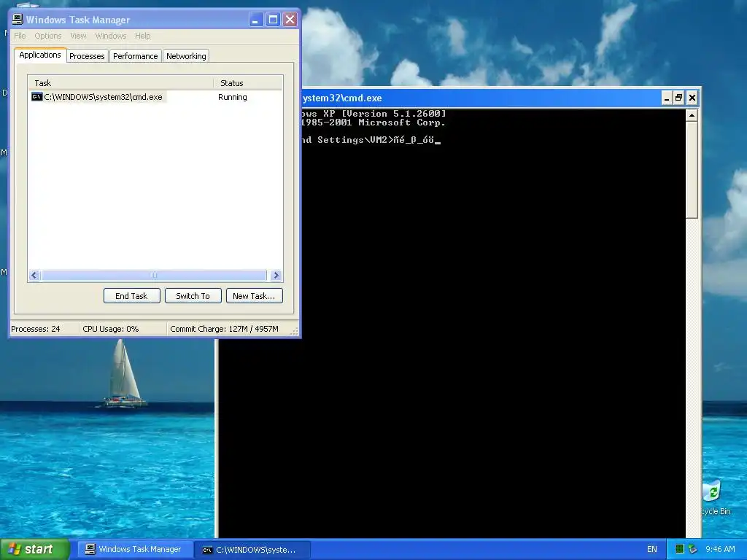Minimize the Windows Task Manager window
747x560 pixels.
pyautogui.click(x=256, y=20)
